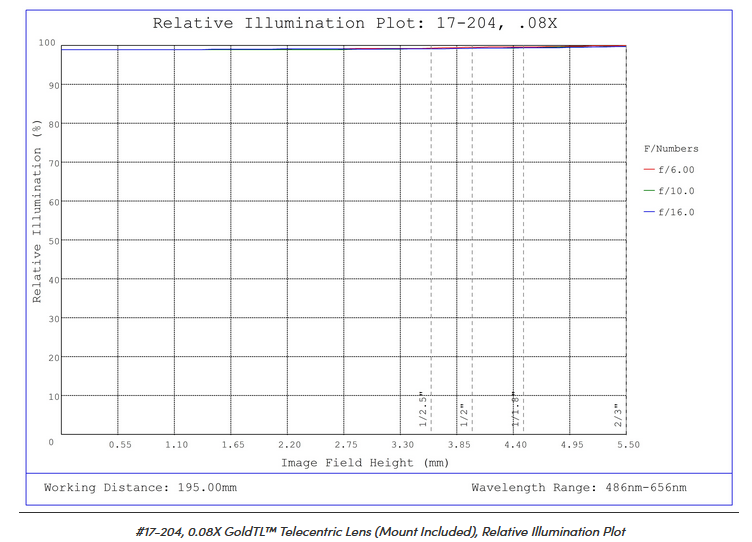752x542 pixels.
Task: Select the 1/1.8" sensor marker label
Action: pos(517,410)
